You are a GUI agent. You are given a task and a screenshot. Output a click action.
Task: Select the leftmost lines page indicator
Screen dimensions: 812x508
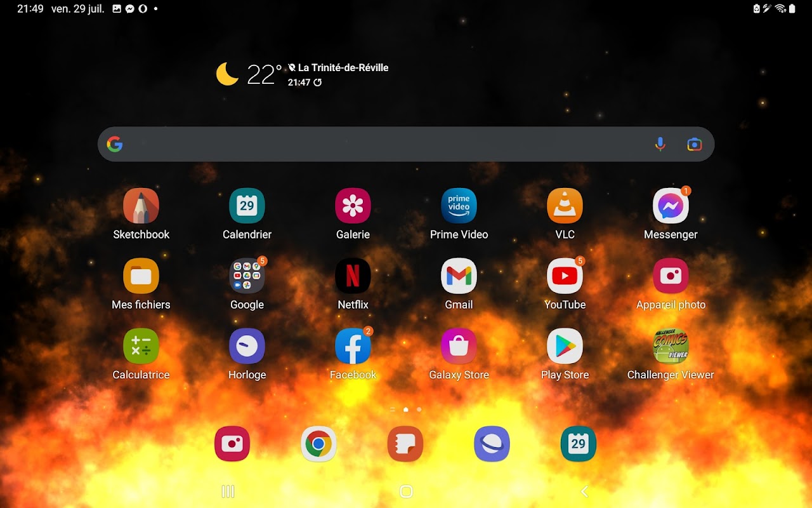click(x=393, y=410)
